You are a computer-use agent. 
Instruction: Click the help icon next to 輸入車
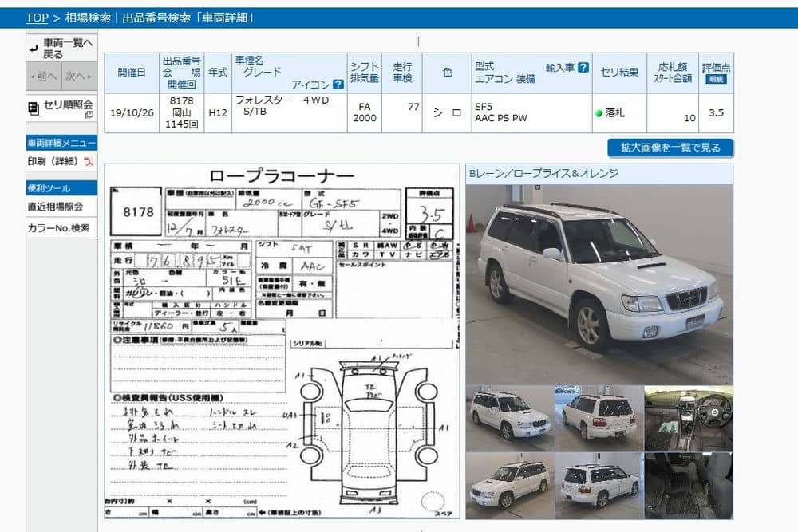pyautogui.click(x=583, y=68)
